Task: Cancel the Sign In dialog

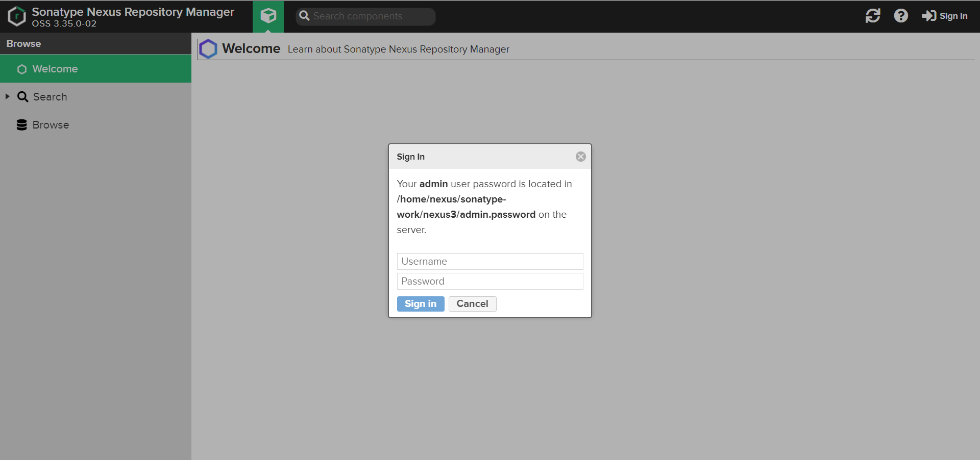Action: pyautogui.click(x=472, y=304)
